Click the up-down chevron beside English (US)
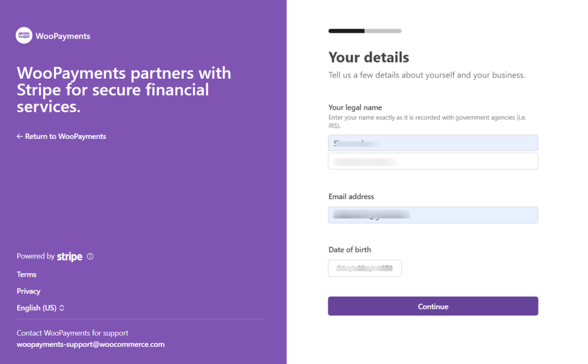The width and height of the screenshot is (588, 364). 62,308
